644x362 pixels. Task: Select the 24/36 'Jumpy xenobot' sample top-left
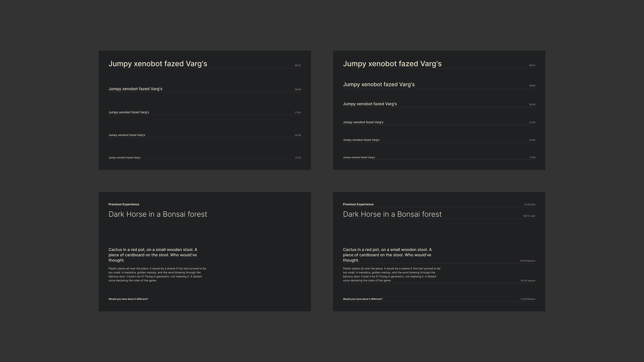(x=127, y=135)
